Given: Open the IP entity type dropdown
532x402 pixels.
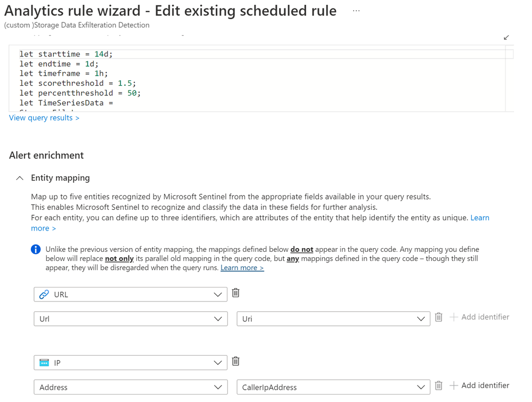Looking at the screenshot, I should pyautogui.click(x=130, y=363).
